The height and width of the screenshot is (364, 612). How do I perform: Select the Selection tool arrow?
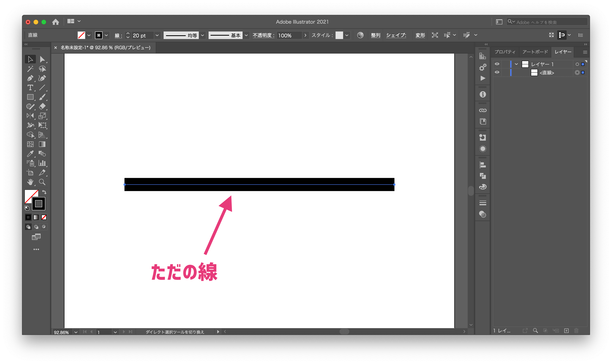pyautogui.click(x=30, y=59)
